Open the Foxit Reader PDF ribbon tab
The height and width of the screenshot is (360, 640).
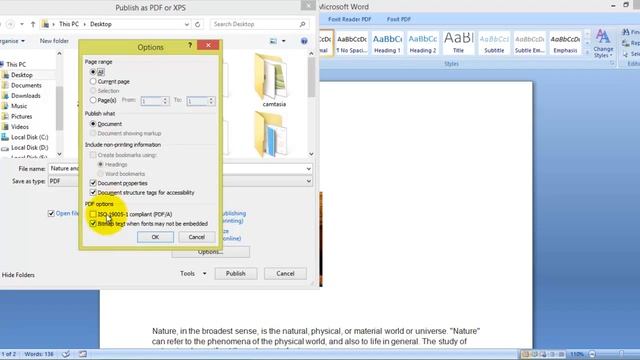coord(349,19)
